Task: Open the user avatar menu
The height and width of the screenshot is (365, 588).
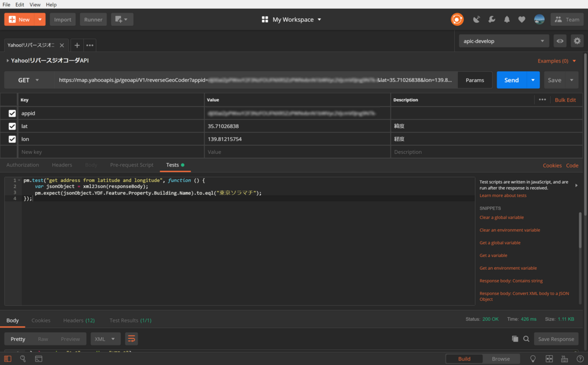Action: pyautogui.click(x=539, y=20)
